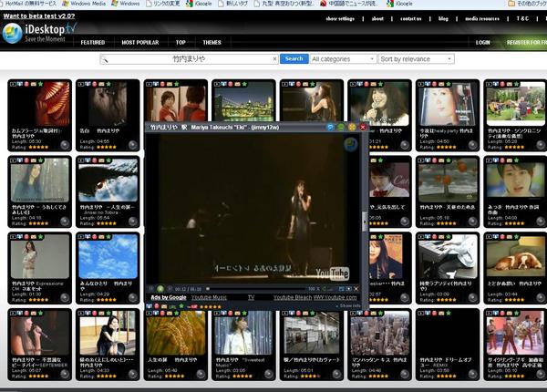Open the T & C link
The height and width of the screenshot is (392, 547).
[x=522, y=19]
